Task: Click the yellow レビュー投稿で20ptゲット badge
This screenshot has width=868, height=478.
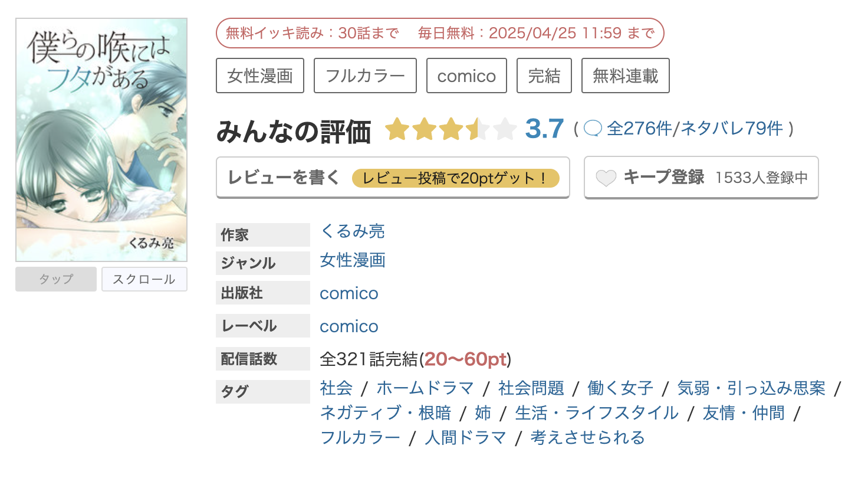Action: pos(456,176)
